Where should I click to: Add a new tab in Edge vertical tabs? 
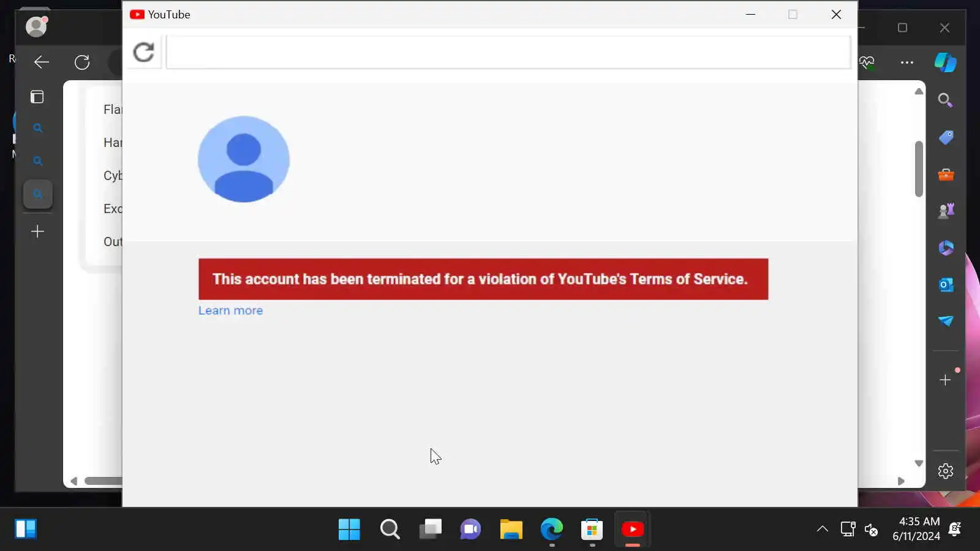point(37,231)
